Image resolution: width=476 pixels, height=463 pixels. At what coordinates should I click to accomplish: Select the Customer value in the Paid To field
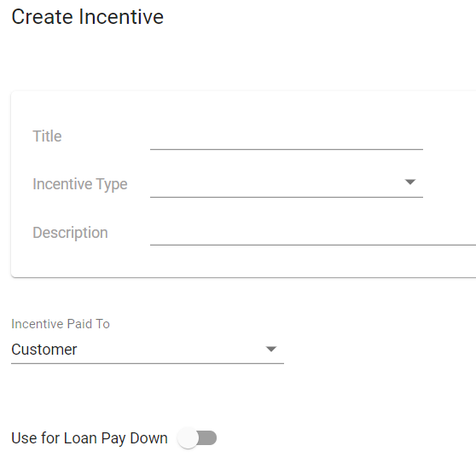pos(44,350)
